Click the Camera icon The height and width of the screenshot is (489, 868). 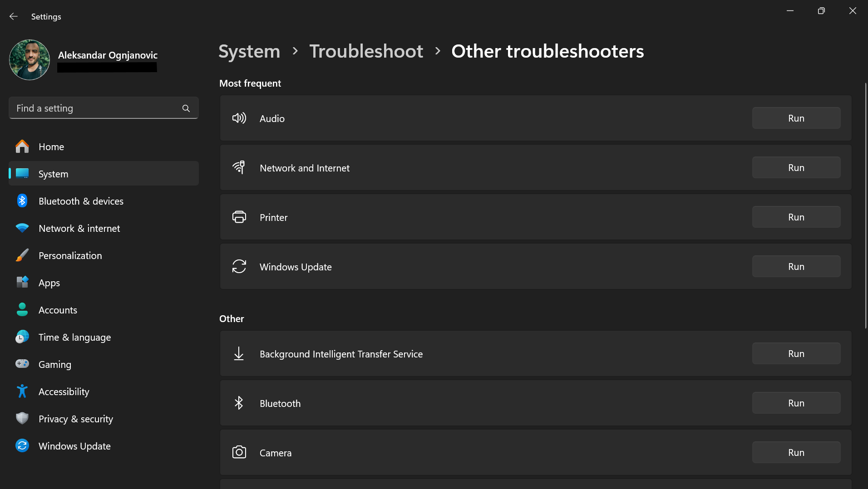239,453
